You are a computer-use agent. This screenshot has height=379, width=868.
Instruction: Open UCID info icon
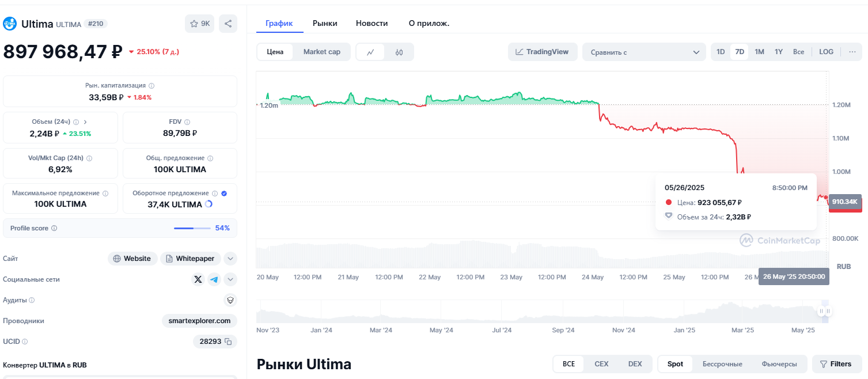(x=25, y=342)
